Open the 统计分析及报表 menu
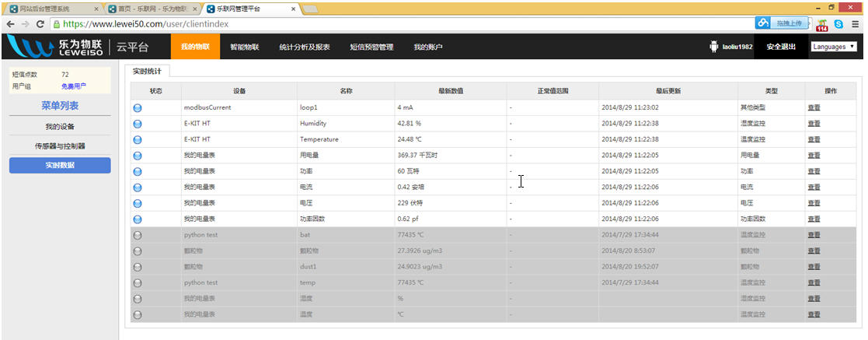 coord(305,47)
